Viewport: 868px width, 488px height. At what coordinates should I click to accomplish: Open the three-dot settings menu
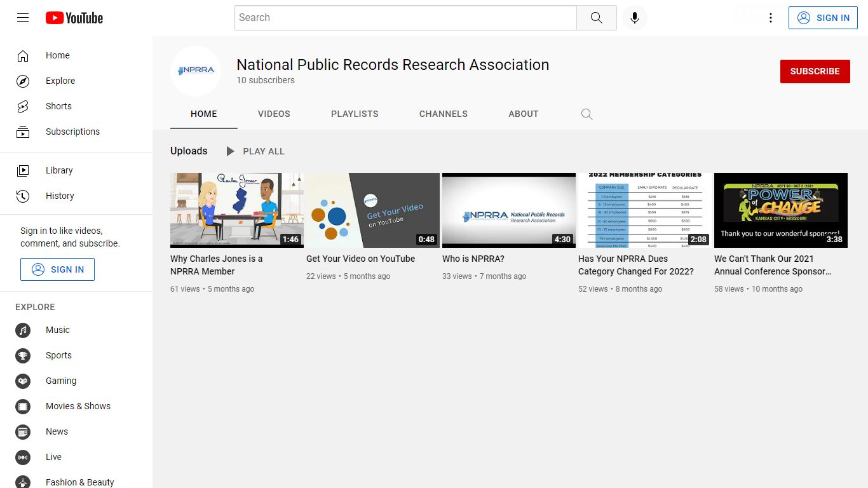[771, 18]
